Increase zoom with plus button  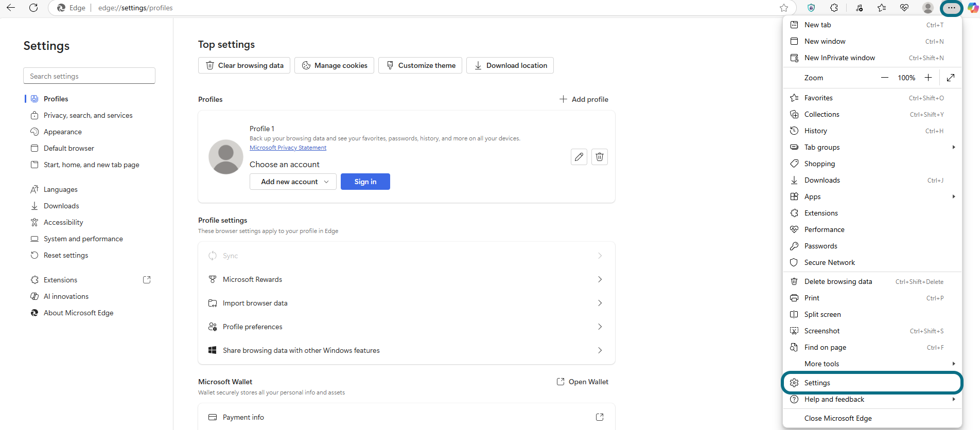928,78
